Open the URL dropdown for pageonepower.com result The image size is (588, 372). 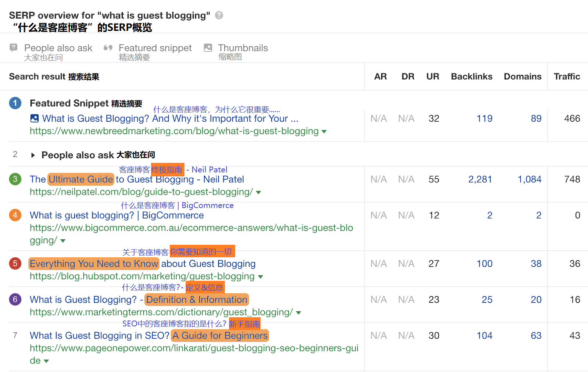(x=46, y=361)
